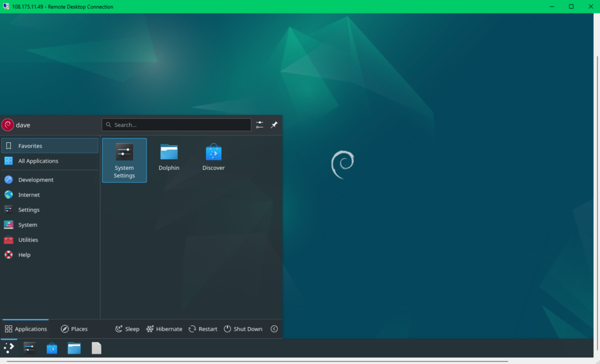600x364 pixels.
Task: Open System Settings from the taskbar
Action: coord(29,348)
